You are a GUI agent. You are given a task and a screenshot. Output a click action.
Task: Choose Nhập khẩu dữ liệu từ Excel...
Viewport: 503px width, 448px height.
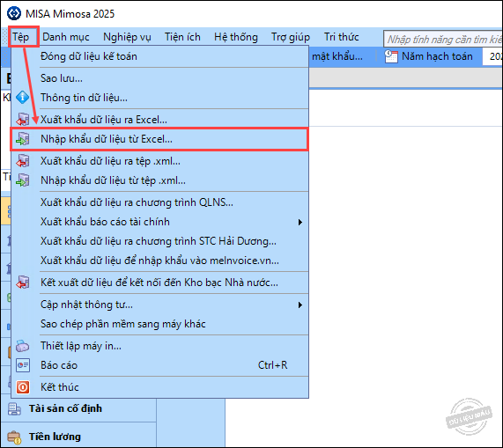pos(159,139)
